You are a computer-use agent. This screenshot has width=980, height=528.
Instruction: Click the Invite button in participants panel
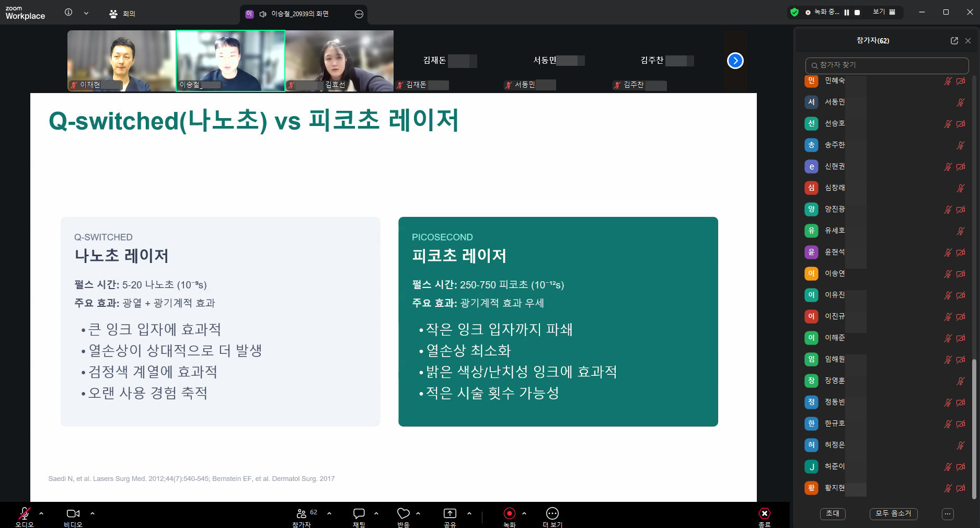833,514
